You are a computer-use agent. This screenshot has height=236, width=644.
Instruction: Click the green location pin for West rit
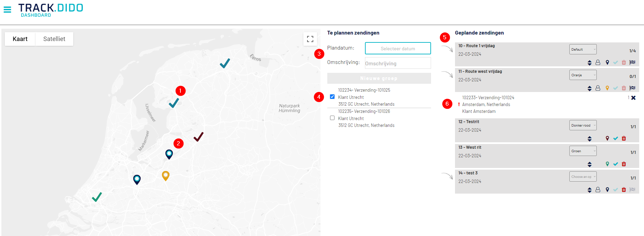[607, 164]
